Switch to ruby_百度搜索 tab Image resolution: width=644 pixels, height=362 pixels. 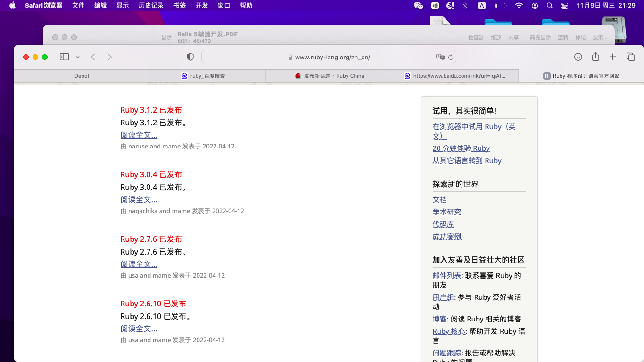pyautogui.click(x=203, y=76)
